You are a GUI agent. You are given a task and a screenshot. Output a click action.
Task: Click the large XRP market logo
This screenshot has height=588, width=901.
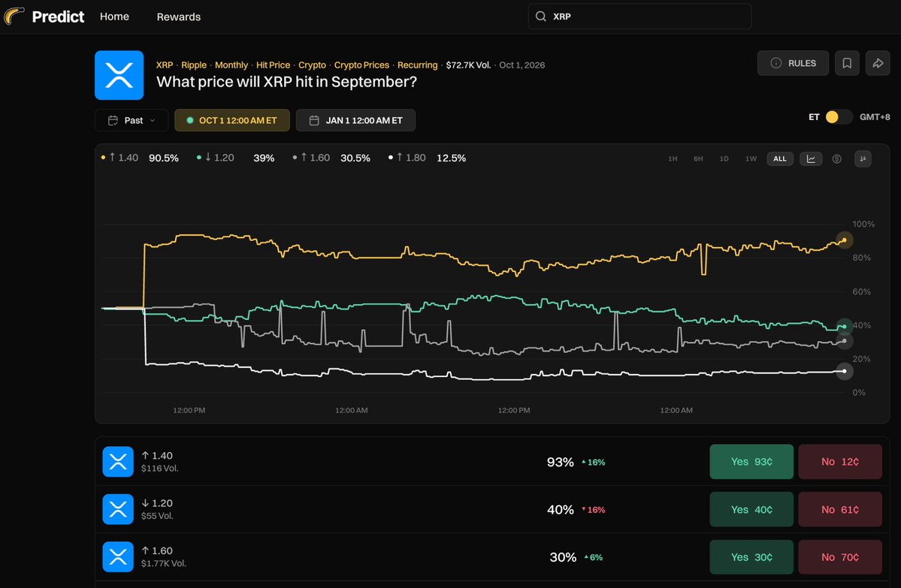pyautogui.click(x=119, y=75)
